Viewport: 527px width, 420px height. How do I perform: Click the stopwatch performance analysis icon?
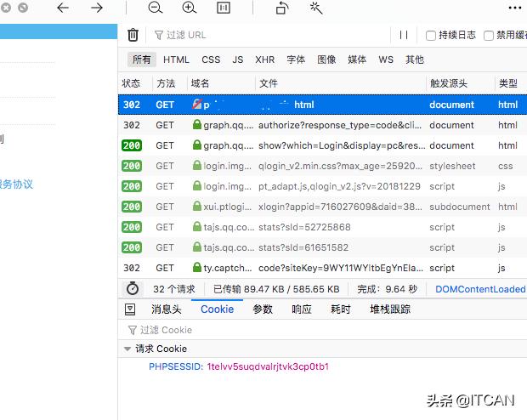133,288
